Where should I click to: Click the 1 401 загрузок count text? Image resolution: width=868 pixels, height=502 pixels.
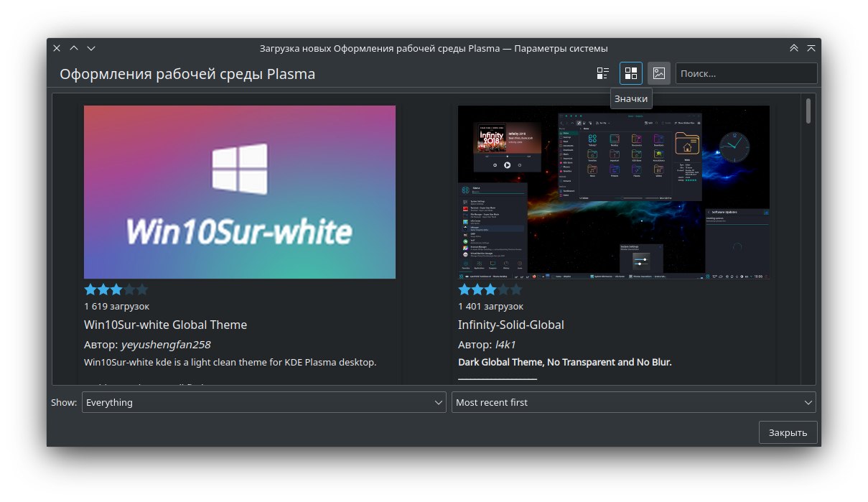point(491,306)
